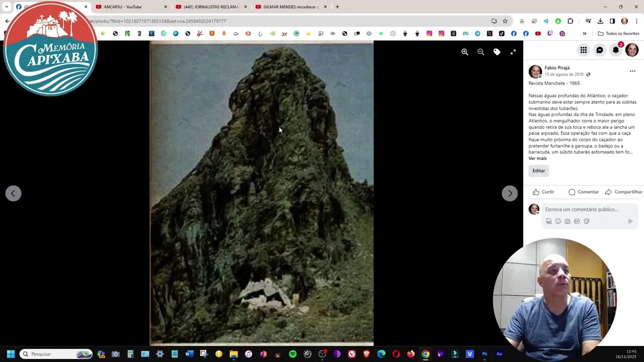Like the post with Curtir
Screen dimensions: 644x362
[543, 192]
